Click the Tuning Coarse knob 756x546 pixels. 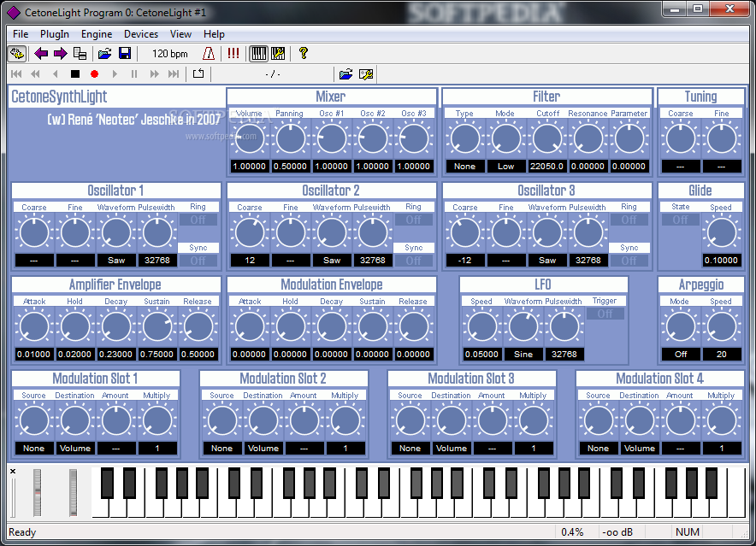click(x=680, y=138)
